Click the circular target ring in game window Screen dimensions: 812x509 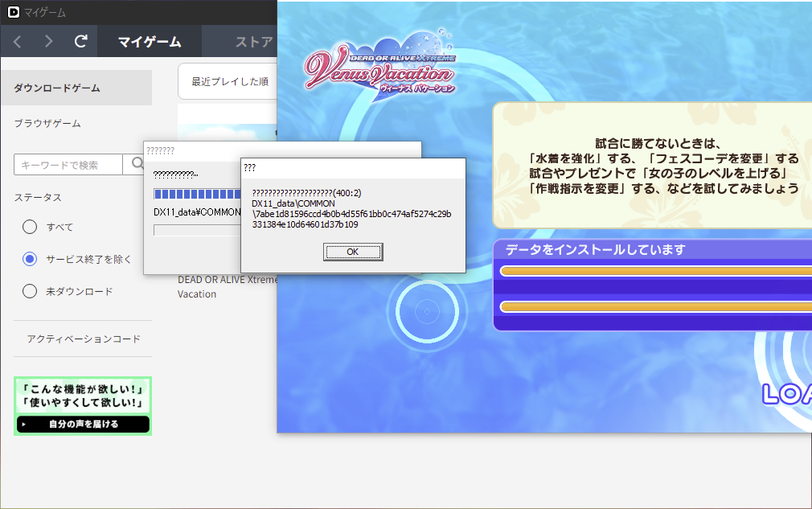427,311
